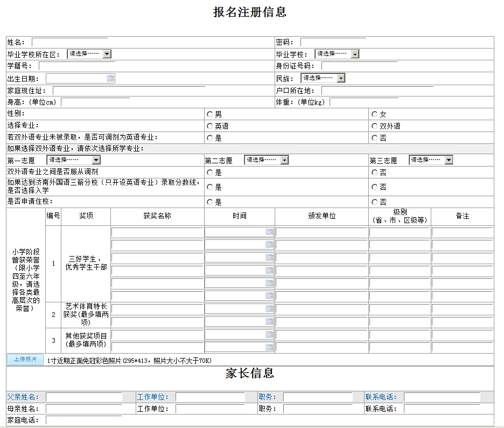Open the 民族 dropdown list
The image size is (504, 428).
pyautogui.click(x=340, y=78)
